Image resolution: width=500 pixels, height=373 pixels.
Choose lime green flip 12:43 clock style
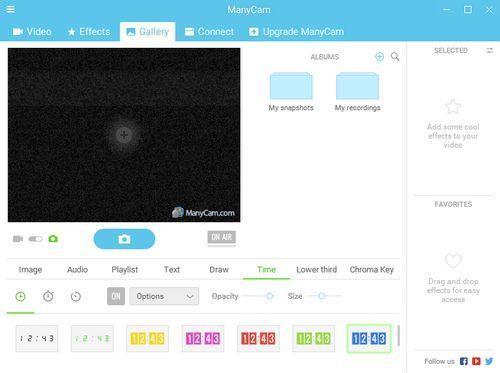(314, 339)
